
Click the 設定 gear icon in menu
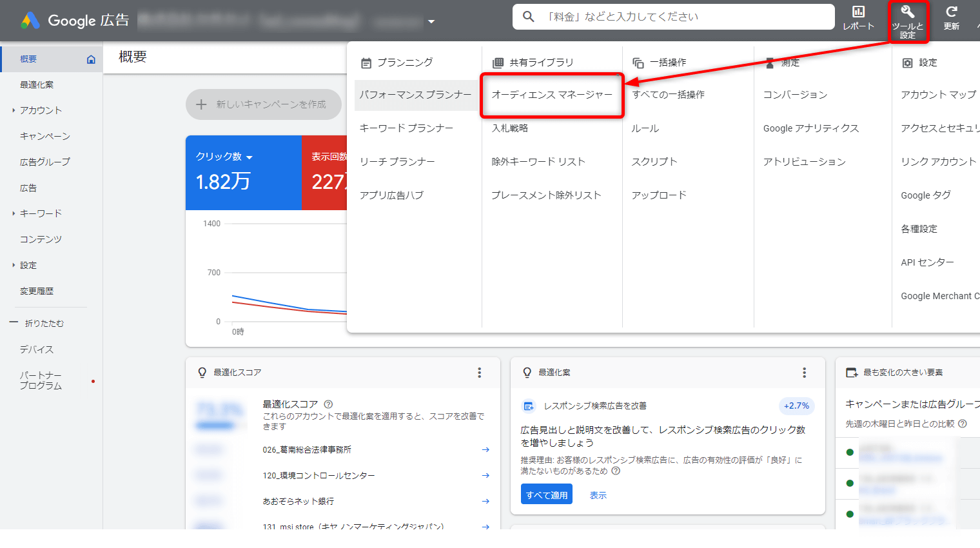tap(908, 63)
